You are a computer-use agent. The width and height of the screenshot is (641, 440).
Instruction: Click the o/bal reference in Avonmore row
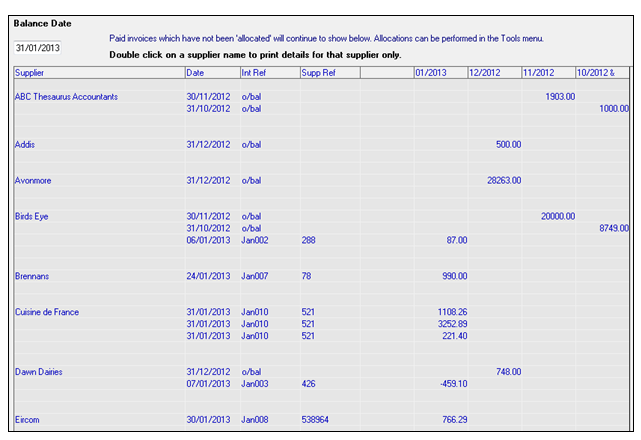coord(251,181)
